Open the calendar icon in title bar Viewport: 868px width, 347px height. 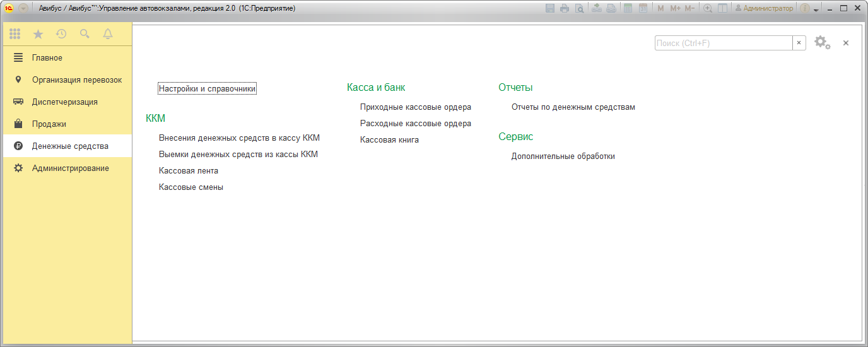pos(643,8)
